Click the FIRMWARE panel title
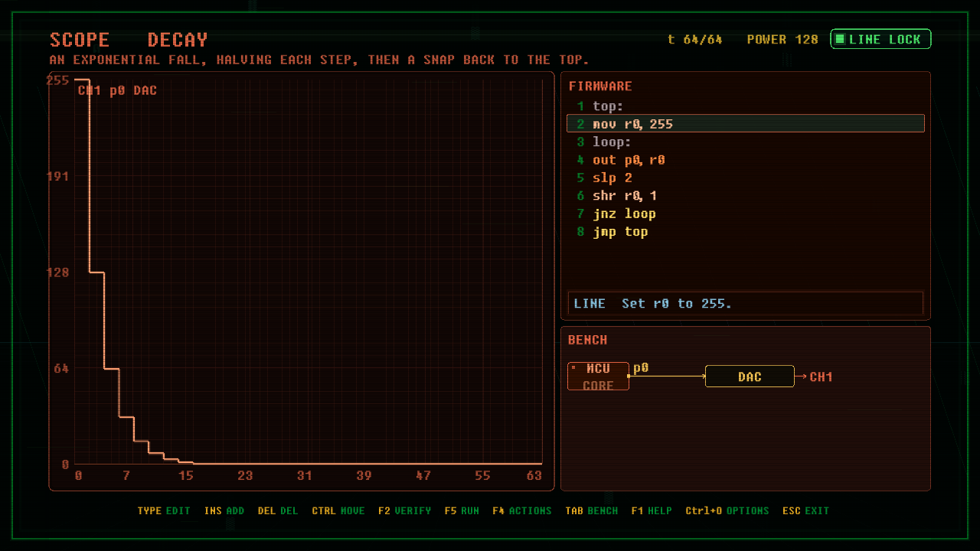The image size is (980, 551). [600, 86]
